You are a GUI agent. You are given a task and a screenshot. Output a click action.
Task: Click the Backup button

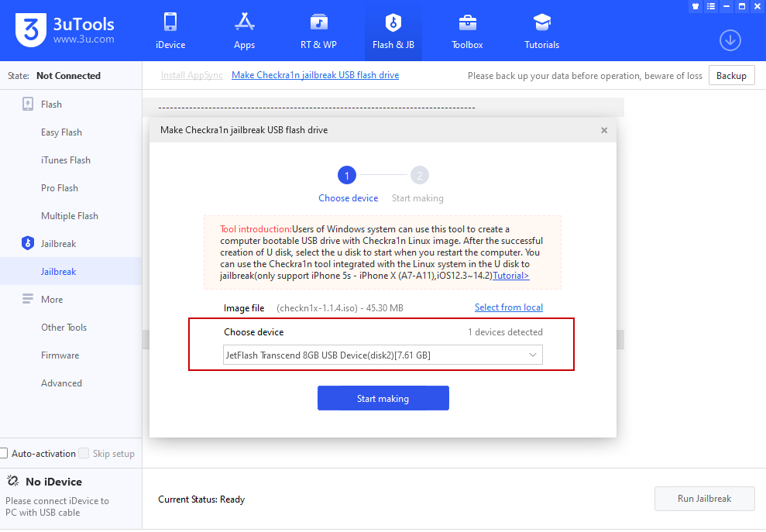click(x=731, y=76)
